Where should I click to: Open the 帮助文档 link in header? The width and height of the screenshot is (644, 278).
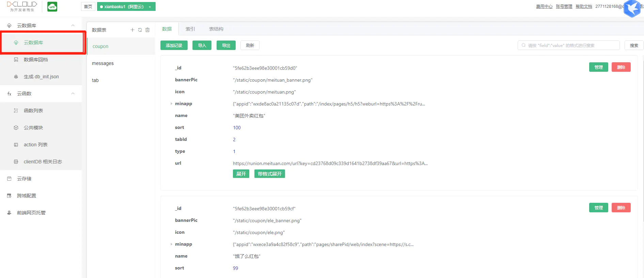coord(584,6)
